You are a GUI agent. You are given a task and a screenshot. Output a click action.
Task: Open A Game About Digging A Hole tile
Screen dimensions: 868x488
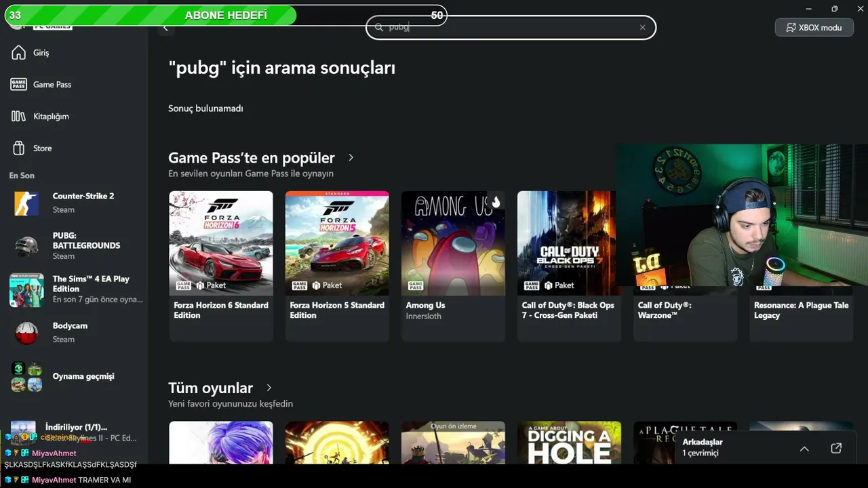pyautogui.click(x=569, y=443)
